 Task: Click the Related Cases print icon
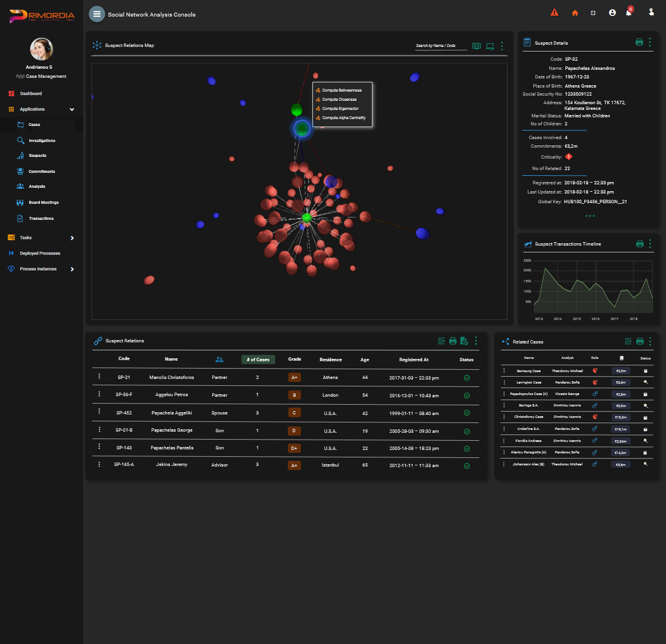click(x=640, y=341)
